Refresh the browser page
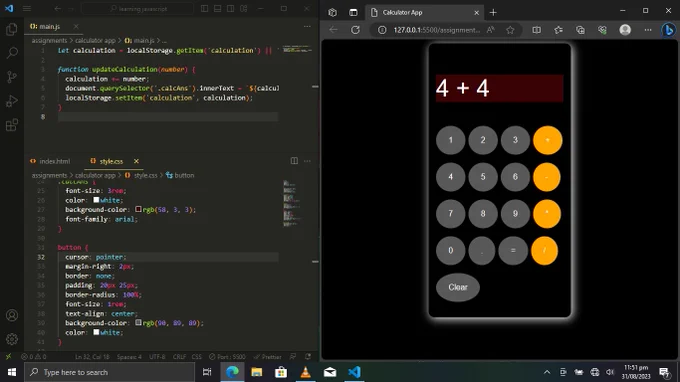The image size is (680, 382). pyautogui.click(x=355, y=30)
